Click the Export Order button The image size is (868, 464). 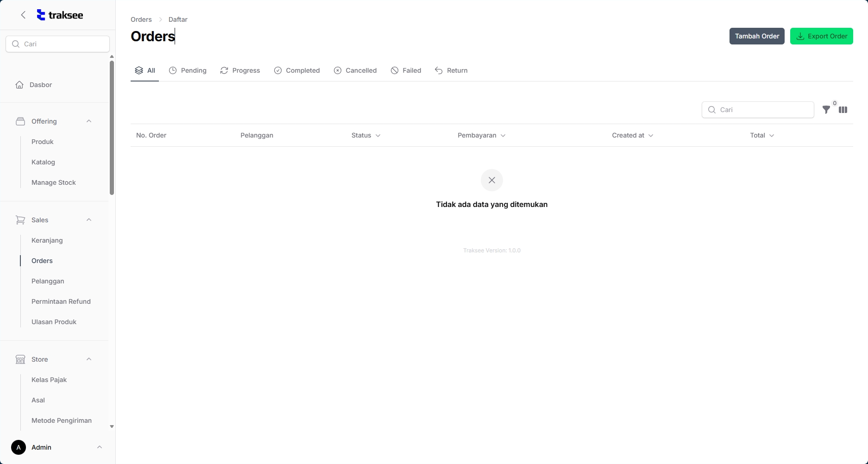point(821,36)
